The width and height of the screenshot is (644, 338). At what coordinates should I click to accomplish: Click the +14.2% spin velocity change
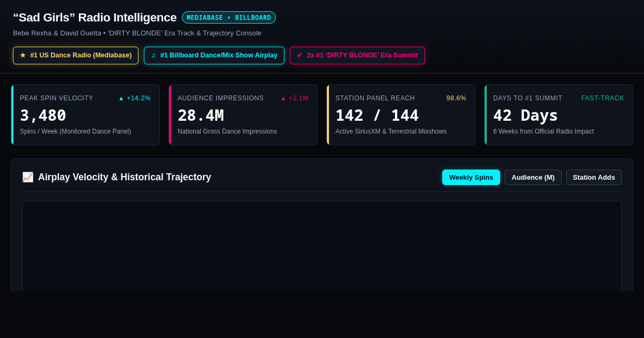(x=134, y=98)
